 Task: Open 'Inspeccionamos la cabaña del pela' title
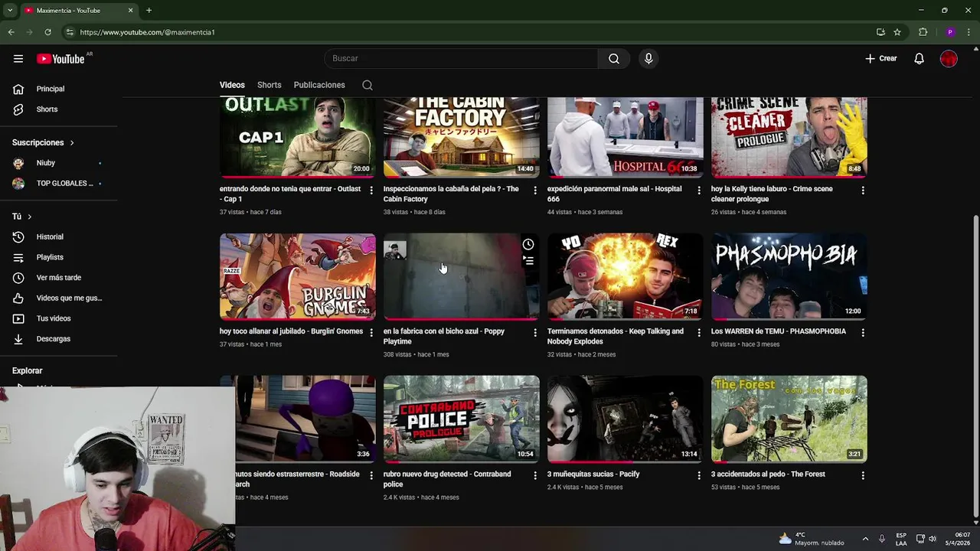pos(451,194)
